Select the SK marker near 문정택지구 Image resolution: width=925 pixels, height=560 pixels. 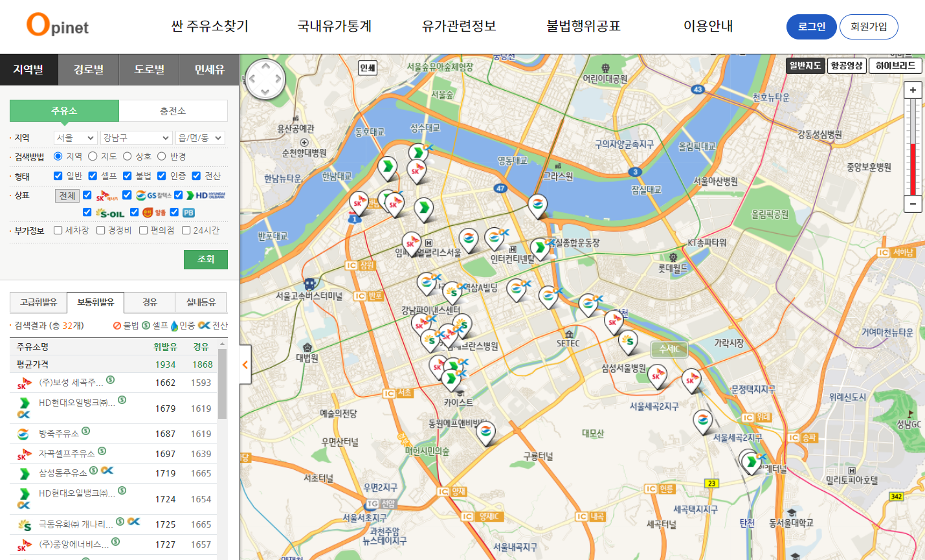pos(691,380)
